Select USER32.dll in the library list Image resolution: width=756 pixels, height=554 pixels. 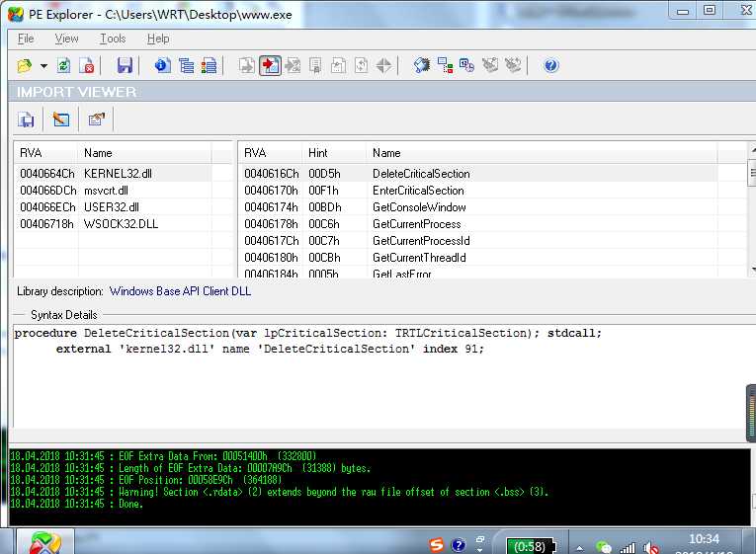(112, 207)
